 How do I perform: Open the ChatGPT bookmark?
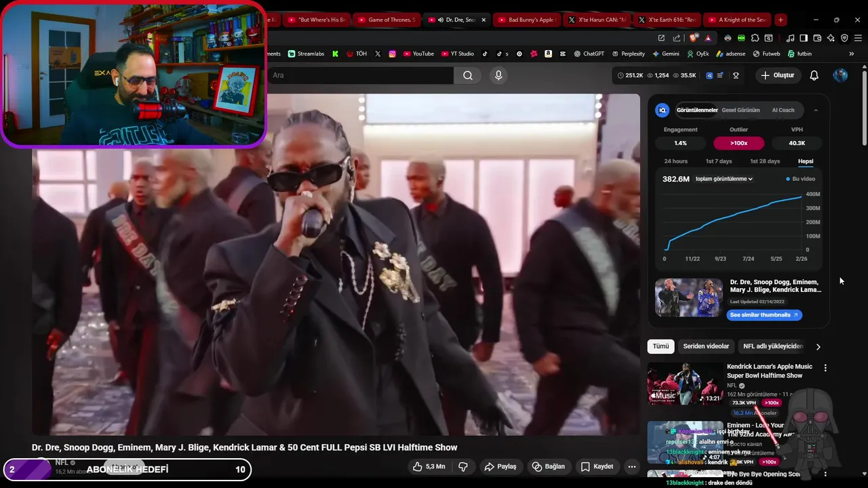[x=589, y=54]
